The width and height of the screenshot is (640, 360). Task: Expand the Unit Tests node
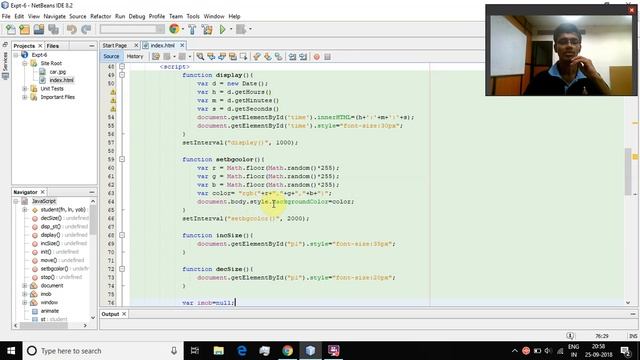[x=24, y=89]
